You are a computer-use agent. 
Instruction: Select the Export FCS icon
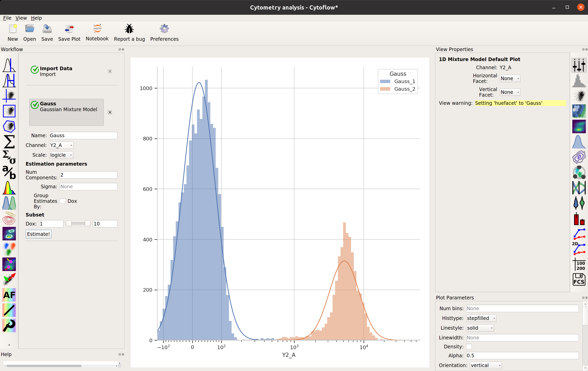[579, 279]
